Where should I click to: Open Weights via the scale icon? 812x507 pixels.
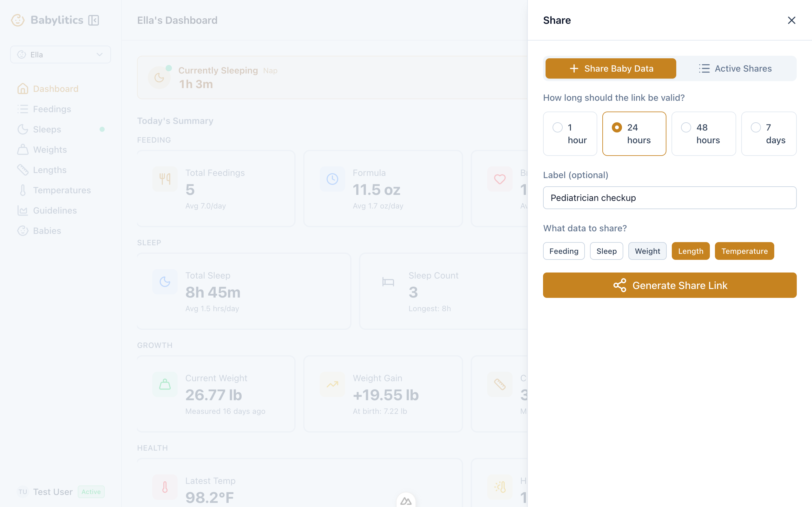coord(23,150)
